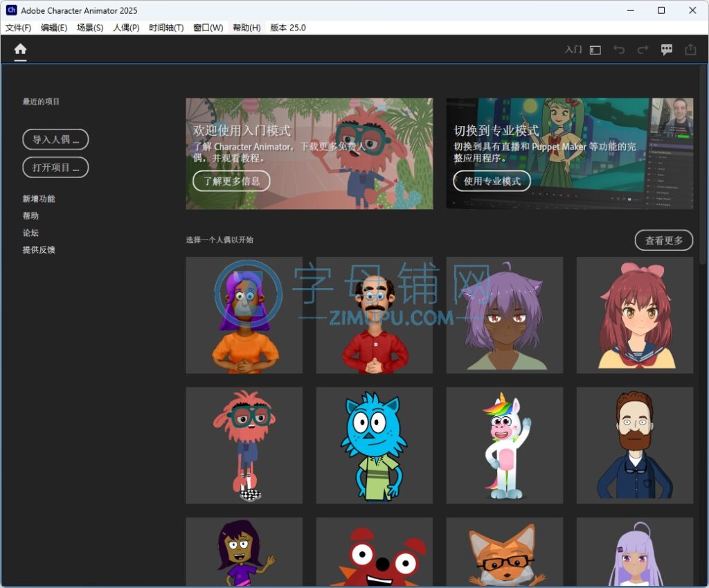The width and height of the screenshot is (709, 588).
Task: Click the 切换到专业模式 banner title
Action: click(496, 131)
